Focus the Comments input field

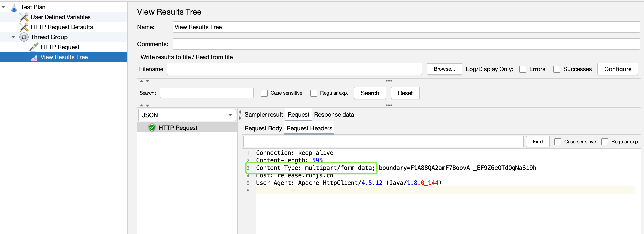pyautogui.click(x=406, y=44)
